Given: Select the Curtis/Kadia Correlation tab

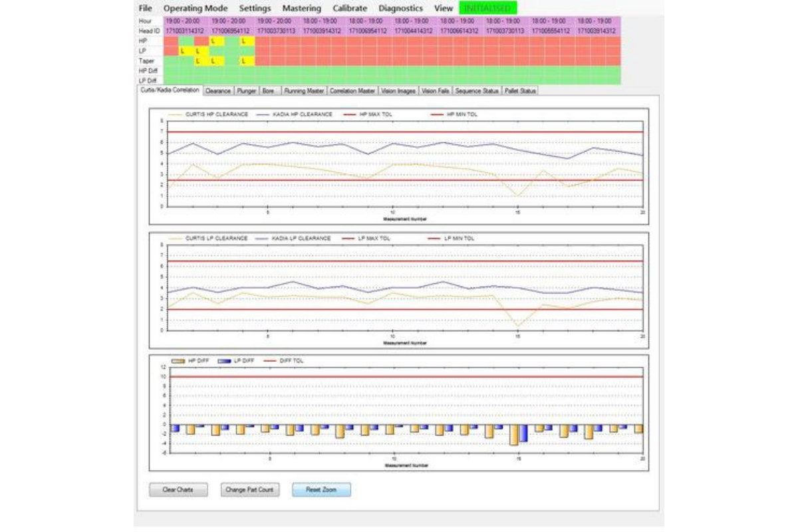Looking at the screenshot, I should (x=170, y=90).
